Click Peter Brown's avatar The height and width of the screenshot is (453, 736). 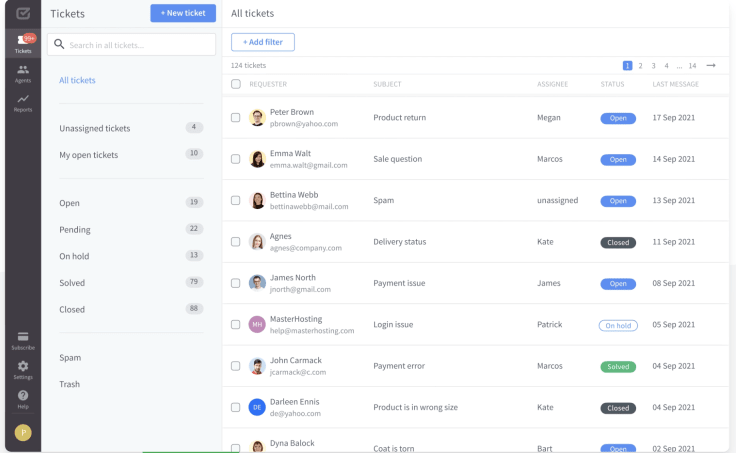point(257,117)
